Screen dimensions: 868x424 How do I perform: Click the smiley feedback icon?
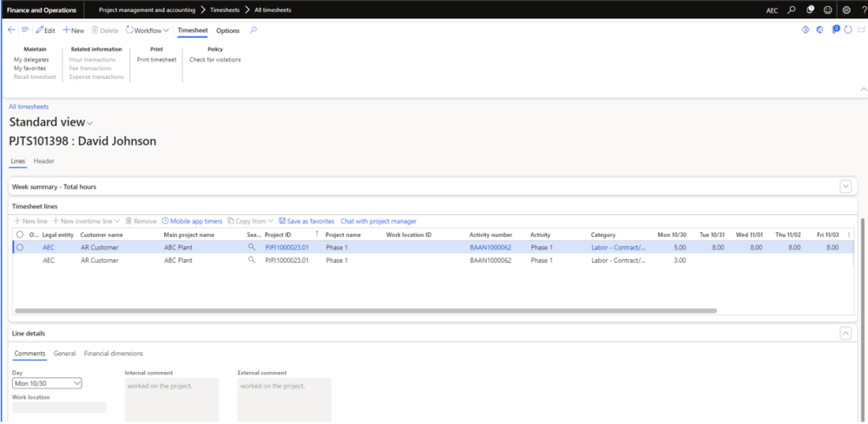coord(828,10)
